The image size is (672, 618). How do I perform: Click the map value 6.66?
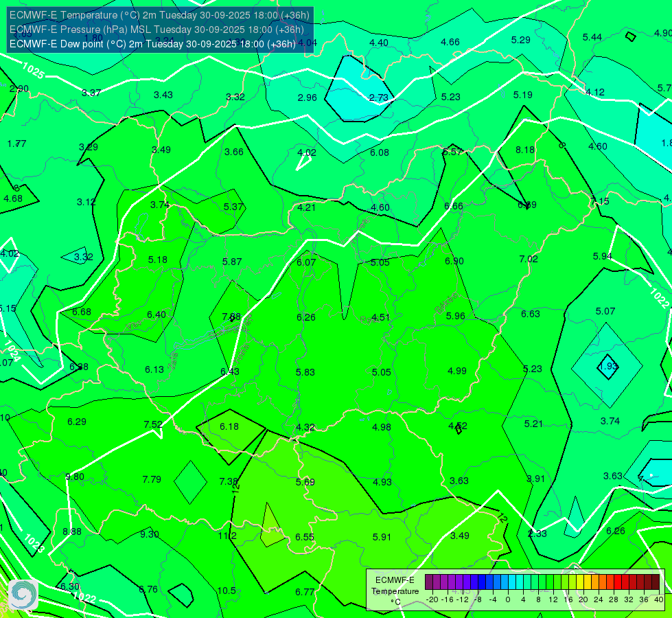[x=454, y=206]
